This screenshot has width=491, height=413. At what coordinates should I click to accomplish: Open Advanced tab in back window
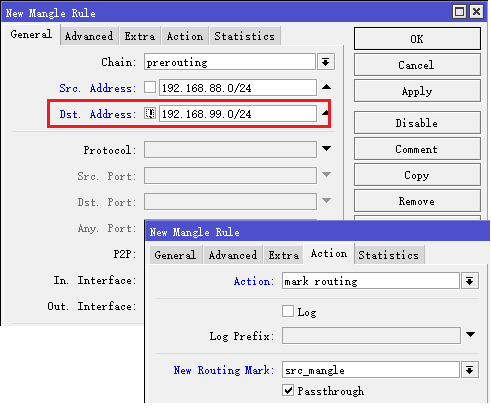pyautogui.click(x=89, y=36)
